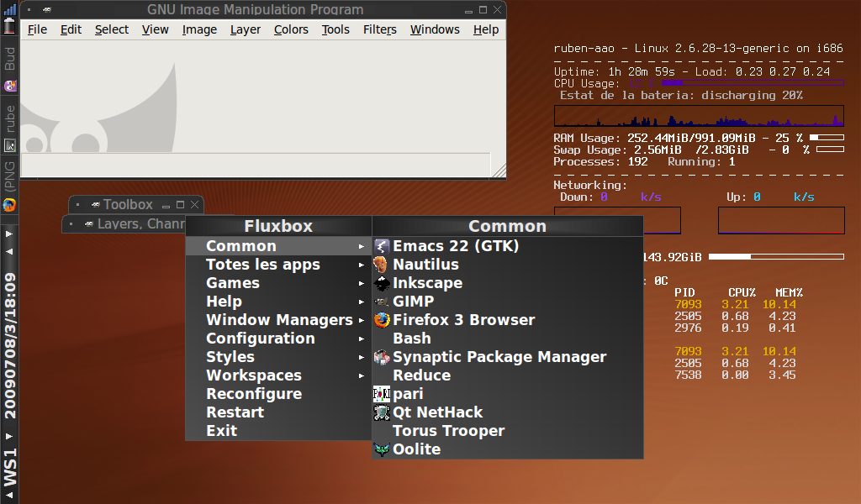Minimize the Toolbox window
This screenshot has width=861, height=504.
tap(166, 206)
